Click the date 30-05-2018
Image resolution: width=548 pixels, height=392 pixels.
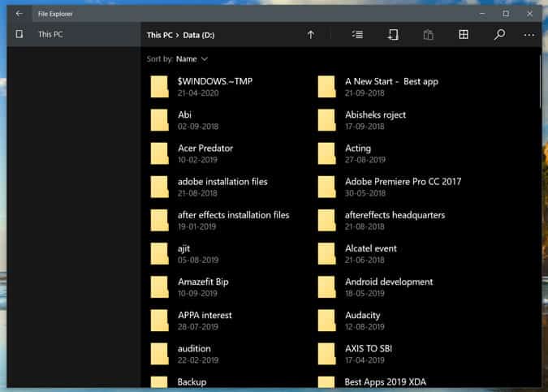(365, 193)
